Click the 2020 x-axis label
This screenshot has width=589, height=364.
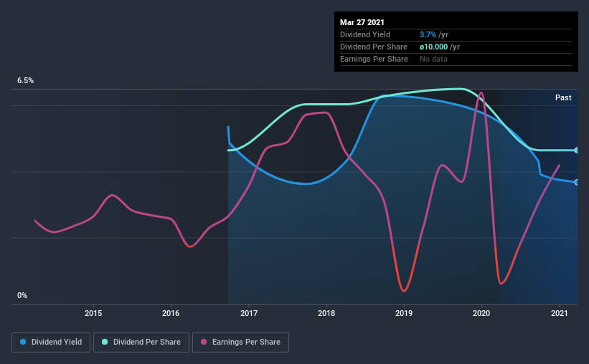pos(481,313)
